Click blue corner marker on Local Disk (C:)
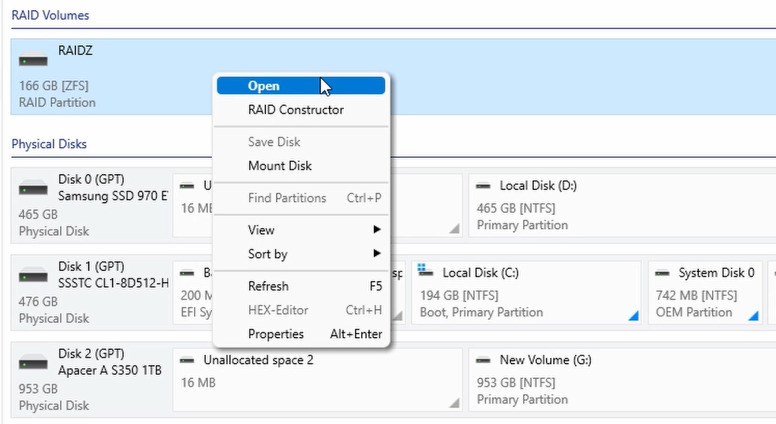 pyautogui.click(x=633, y=316)
